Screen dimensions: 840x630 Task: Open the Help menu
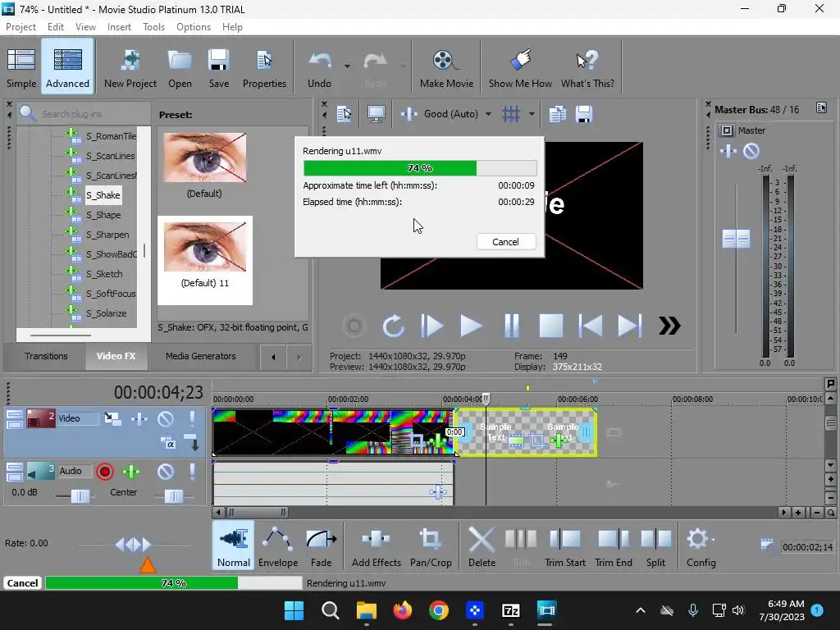[x=232, y=27]
